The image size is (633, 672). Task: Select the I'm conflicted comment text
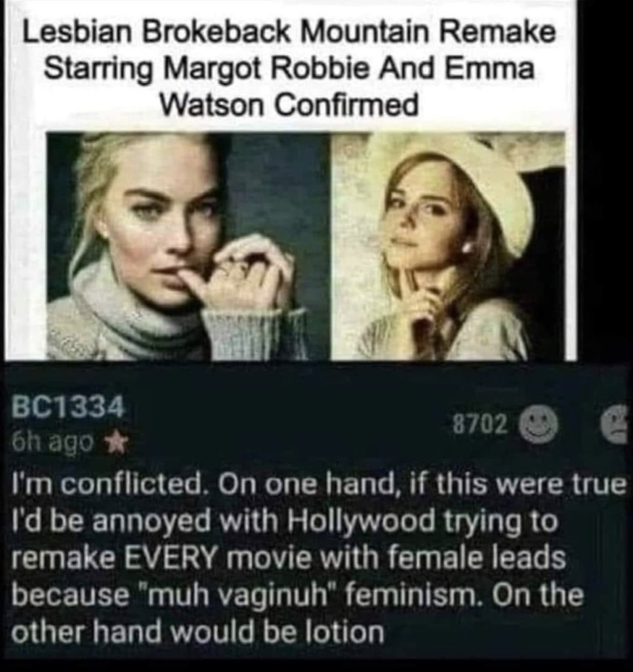click(319, 558)
